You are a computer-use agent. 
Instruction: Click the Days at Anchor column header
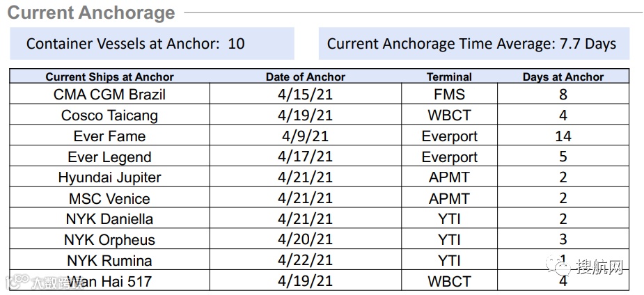[x=563, y=77]
